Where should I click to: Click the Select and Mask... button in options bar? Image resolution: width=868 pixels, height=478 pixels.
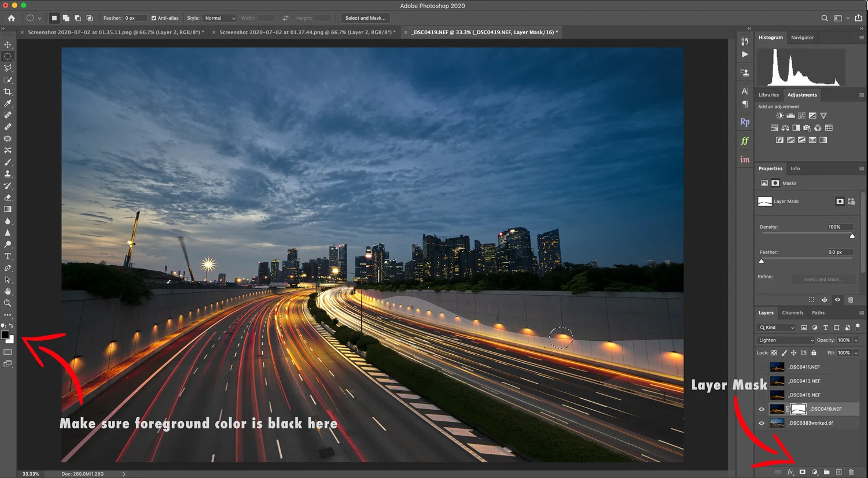365,18
